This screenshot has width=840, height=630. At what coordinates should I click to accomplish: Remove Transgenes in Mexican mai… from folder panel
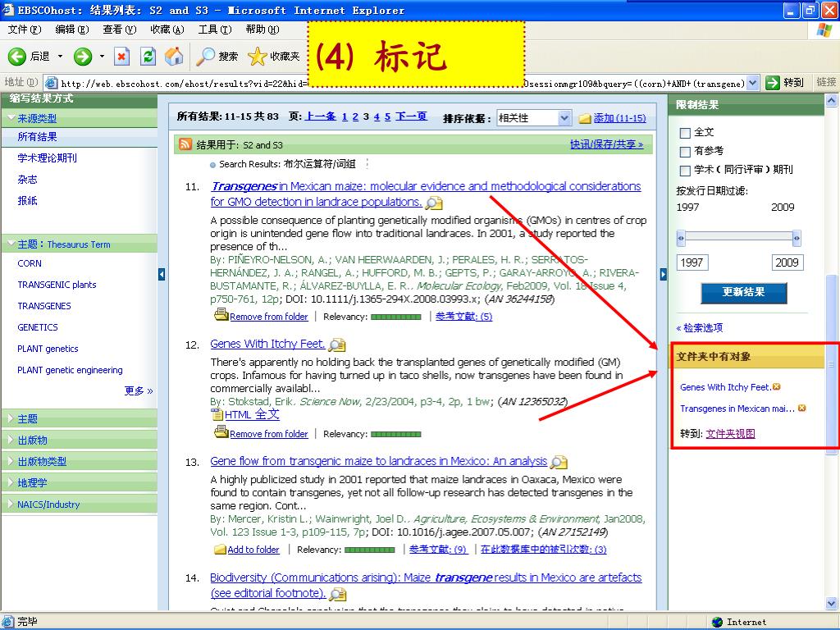click(802, 409)
